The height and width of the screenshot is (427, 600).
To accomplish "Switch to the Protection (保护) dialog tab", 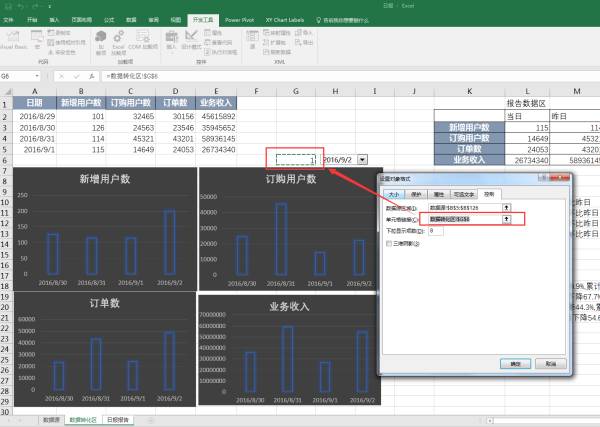I will [416, 194].
